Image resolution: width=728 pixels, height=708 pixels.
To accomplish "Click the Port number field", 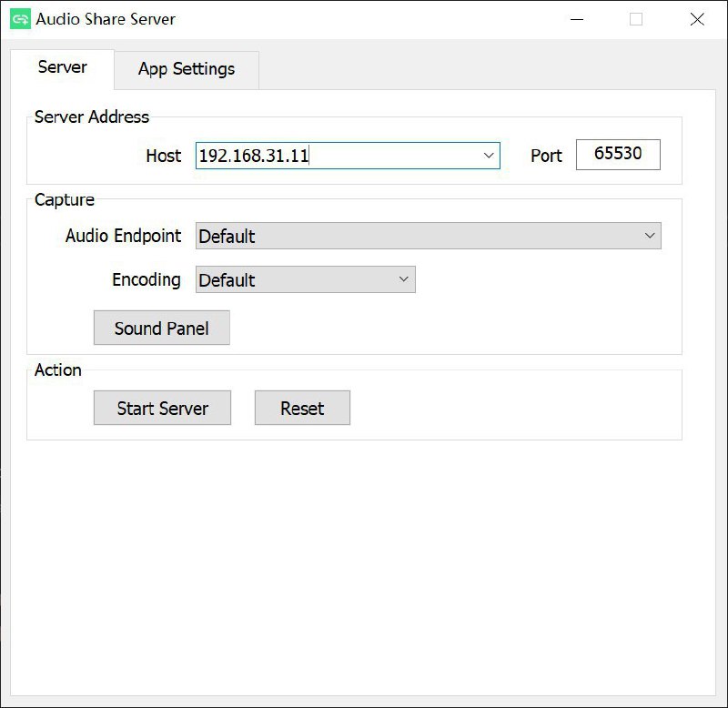I will click(618, 154).
